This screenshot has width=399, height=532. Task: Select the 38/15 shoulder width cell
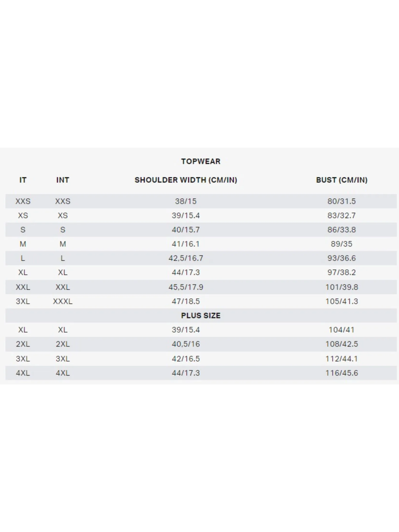pos(186,201)
